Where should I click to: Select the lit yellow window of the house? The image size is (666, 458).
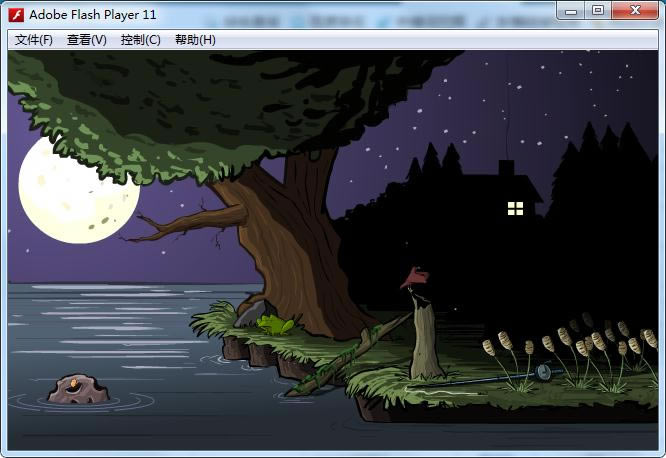click(x=515, y=208)
